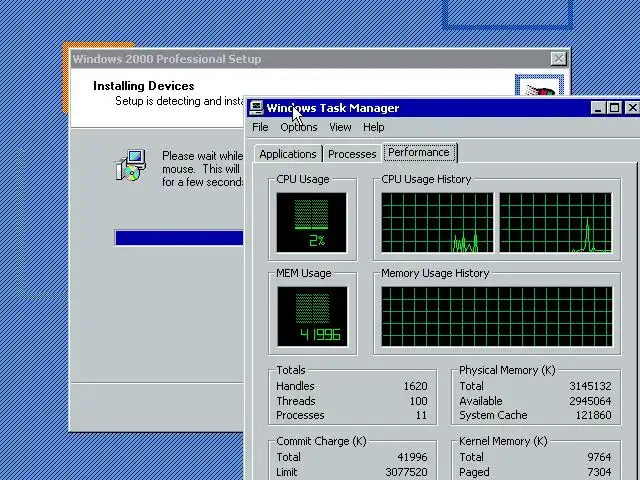
Task: Click the System Cache value 121860
Action: tap(593, 416)
